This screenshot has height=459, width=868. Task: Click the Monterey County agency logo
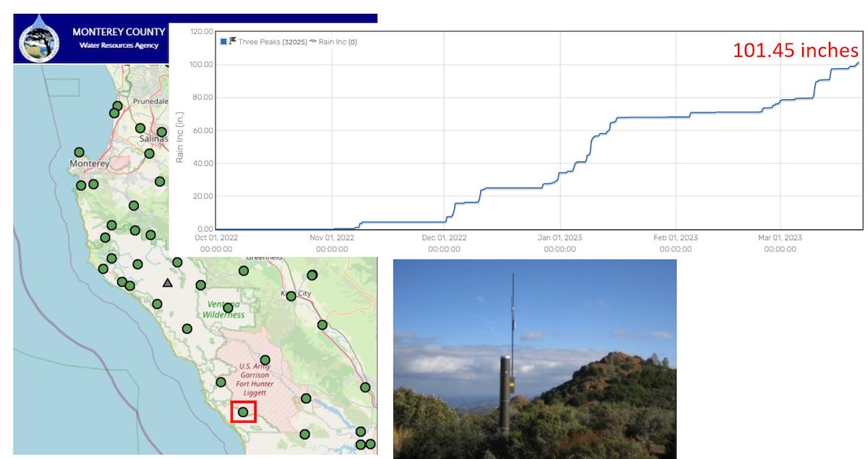(40, 41)
